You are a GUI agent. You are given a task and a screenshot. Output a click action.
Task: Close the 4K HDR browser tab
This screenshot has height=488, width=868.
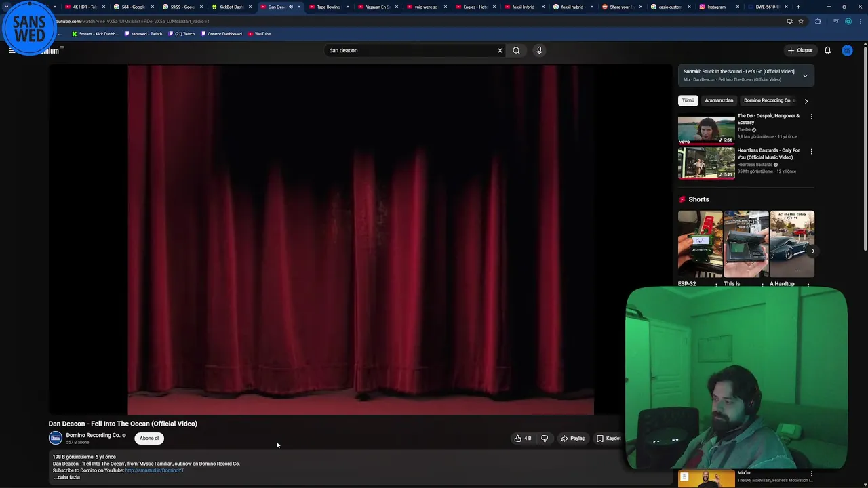pos(104,7)
